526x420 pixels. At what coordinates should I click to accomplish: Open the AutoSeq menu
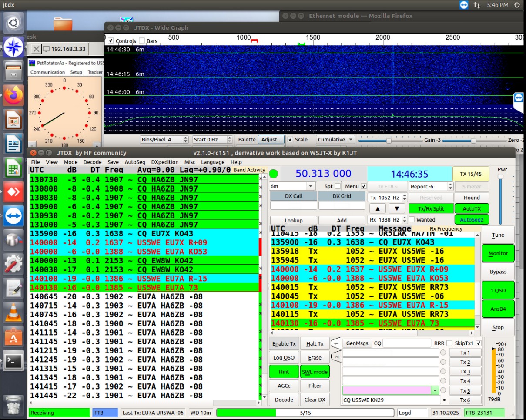click(135, 162)
